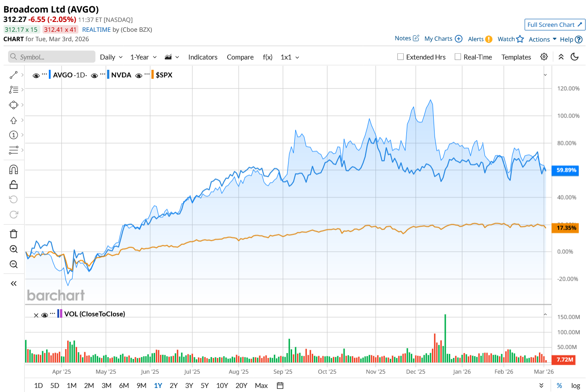
Task: Hide the NVDA series with eye icon
Action: (x=95, y=76)
